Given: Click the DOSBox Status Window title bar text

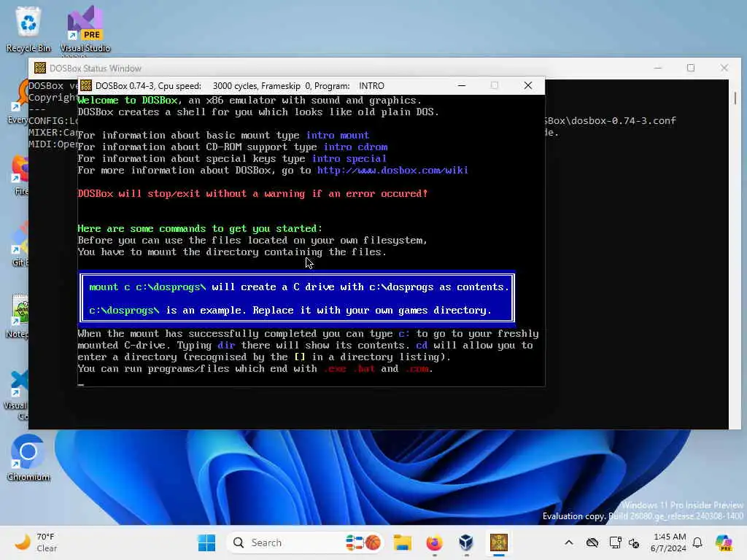Looking at the screenshot, I should tap(96, 68).
